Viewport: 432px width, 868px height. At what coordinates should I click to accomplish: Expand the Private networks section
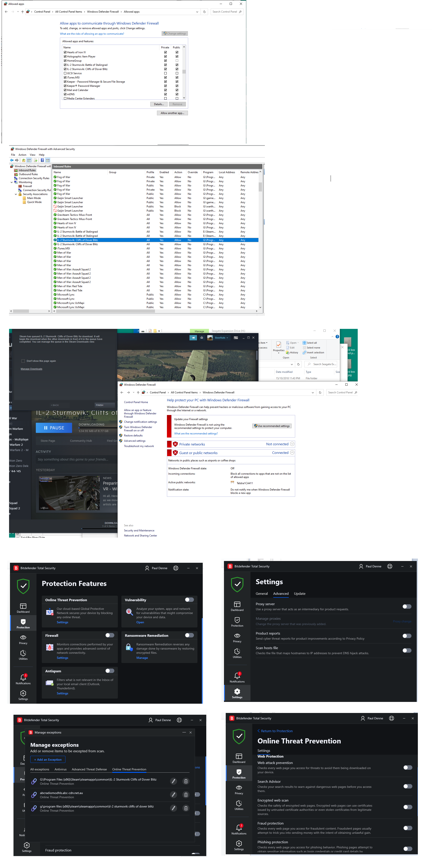[292, 444]
